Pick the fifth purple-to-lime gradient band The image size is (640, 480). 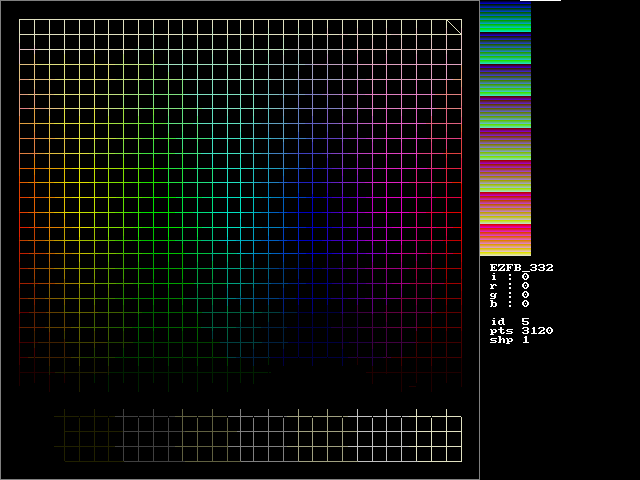[x=505, y=144]
